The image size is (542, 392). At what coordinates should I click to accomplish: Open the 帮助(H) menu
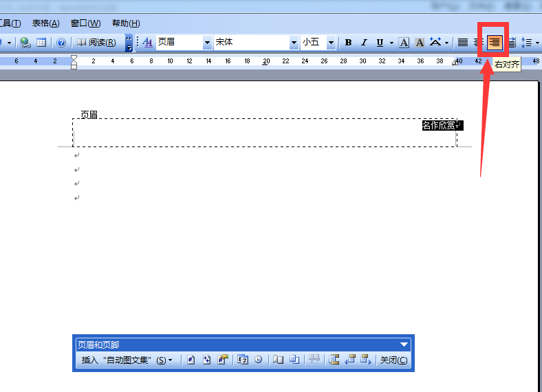click(126, 23)
